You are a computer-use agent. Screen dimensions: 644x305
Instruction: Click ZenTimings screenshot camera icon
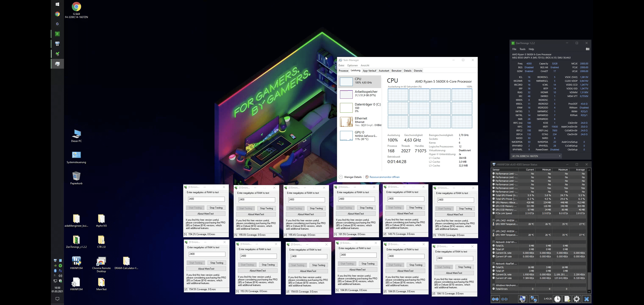pos(587,49)
